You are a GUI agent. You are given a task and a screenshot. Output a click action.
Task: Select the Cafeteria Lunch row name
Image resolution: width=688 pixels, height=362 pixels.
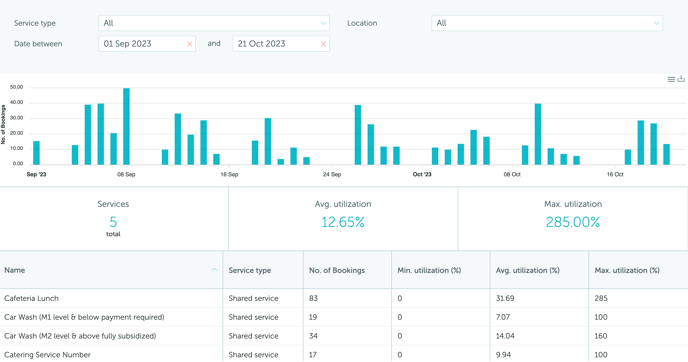31,298
